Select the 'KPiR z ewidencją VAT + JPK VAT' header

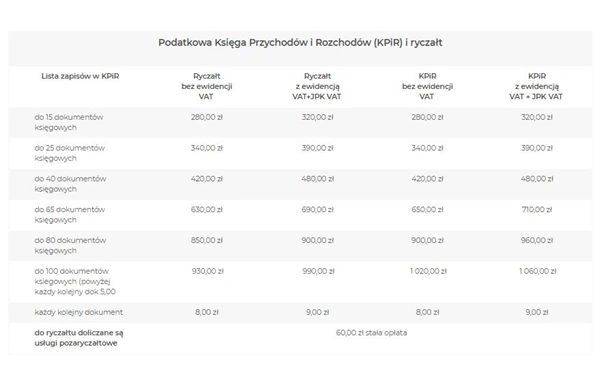click(536, 86)
